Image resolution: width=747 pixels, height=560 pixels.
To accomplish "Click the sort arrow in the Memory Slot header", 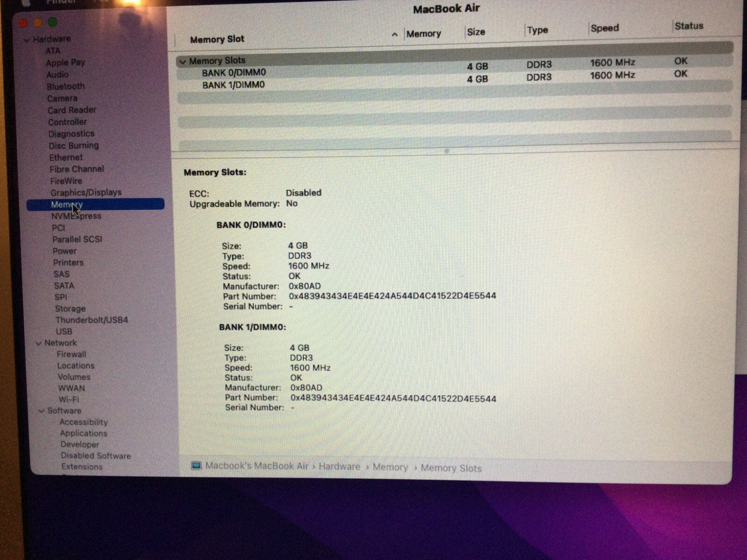I will coord(395,35).
